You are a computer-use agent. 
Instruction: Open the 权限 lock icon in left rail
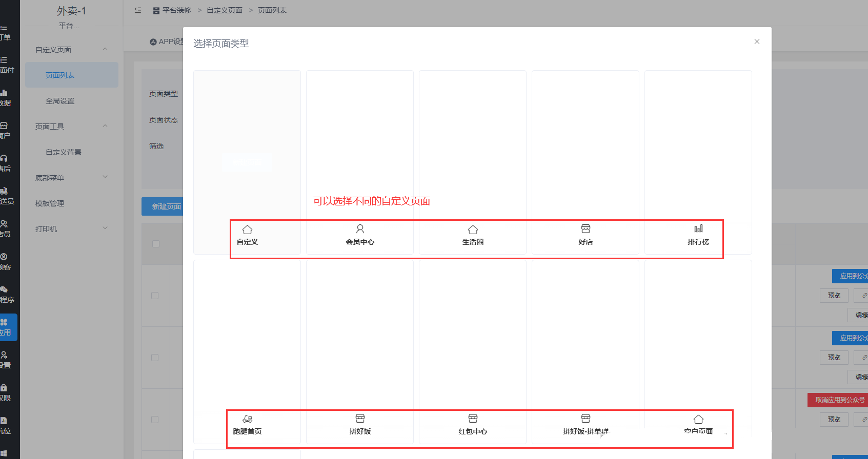click(4, 388)
